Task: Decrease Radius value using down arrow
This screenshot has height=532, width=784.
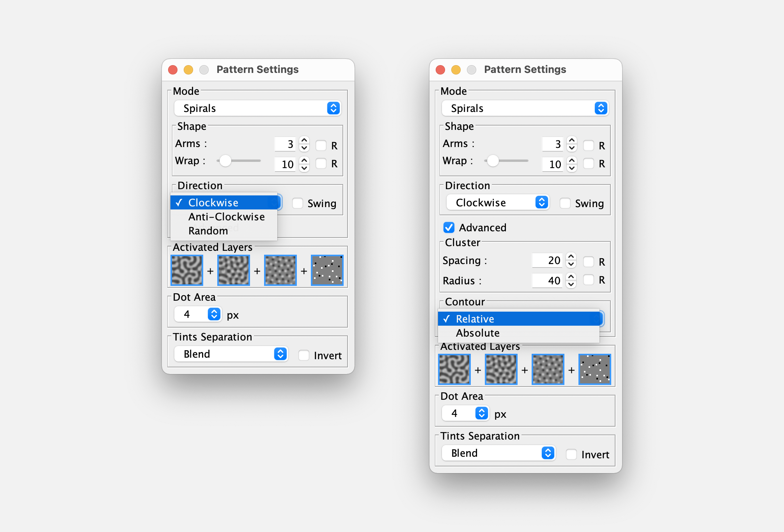Action: 571,284
